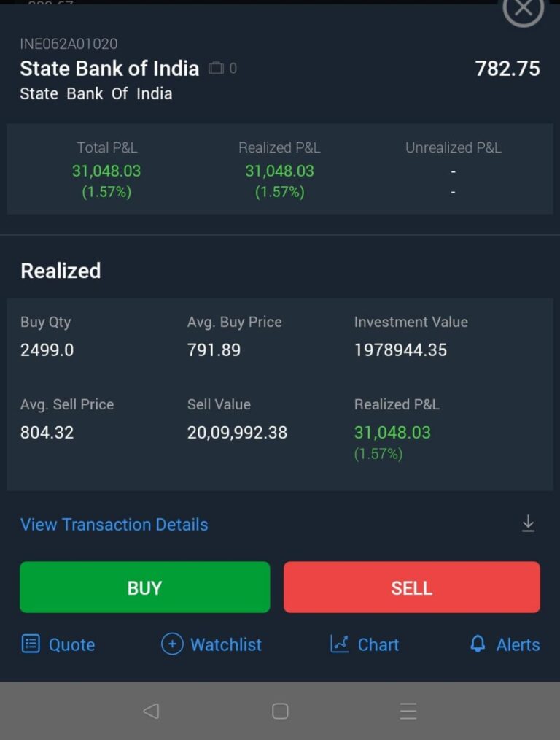The image size is (560, 740).
Task: Add to Watchlist using plus icon
Action: (x=172, y=644)
